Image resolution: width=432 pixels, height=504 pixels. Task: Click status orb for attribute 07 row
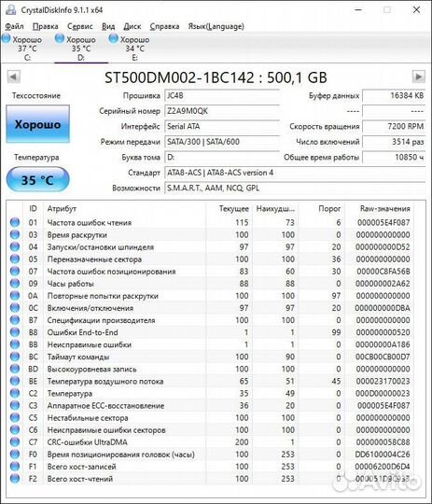tap(15, 272)
